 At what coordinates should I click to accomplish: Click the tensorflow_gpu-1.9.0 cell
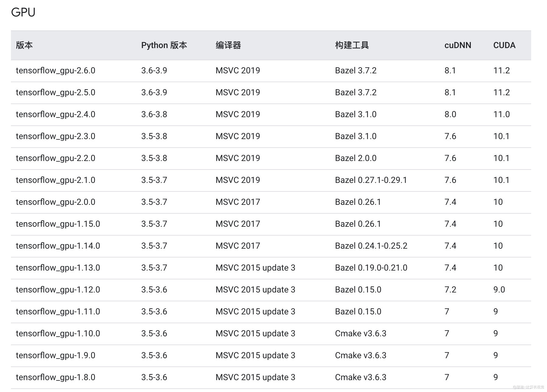point(55,355)
